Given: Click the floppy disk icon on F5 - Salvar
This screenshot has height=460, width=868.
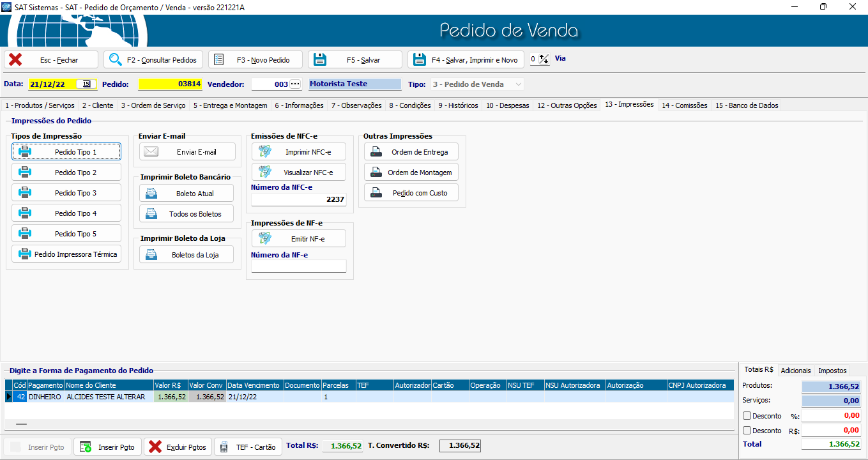Looking at the screenshot, I should 320,59.
